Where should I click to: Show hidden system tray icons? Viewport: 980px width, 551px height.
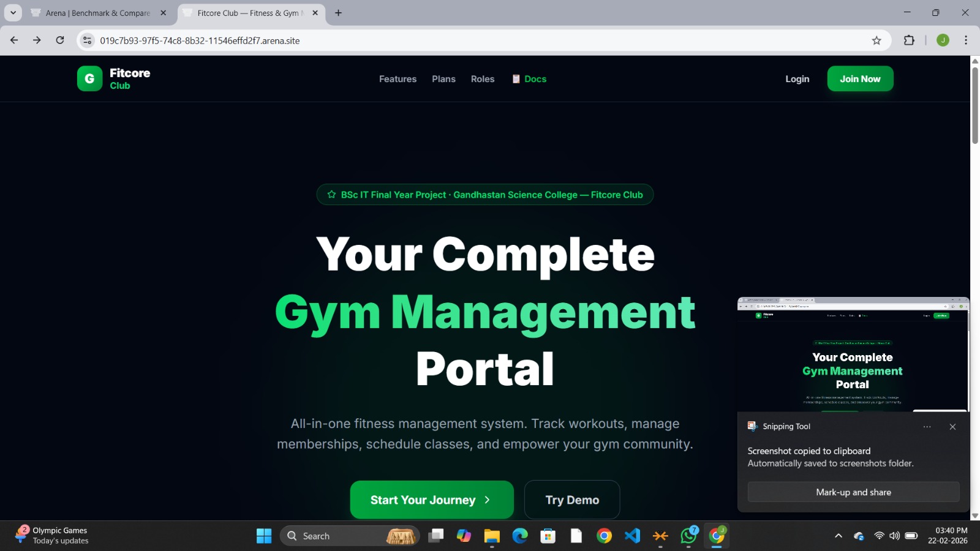(839, 536)
